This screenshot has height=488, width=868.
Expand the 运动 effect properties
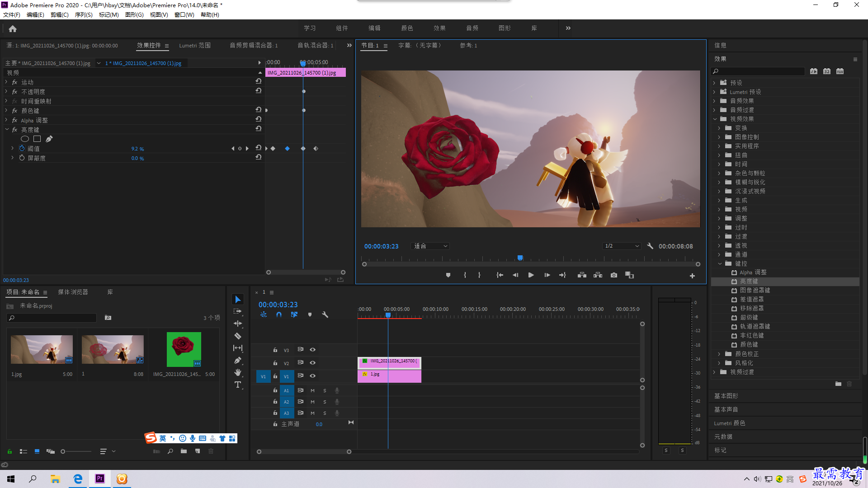click(x=6, y=82)
